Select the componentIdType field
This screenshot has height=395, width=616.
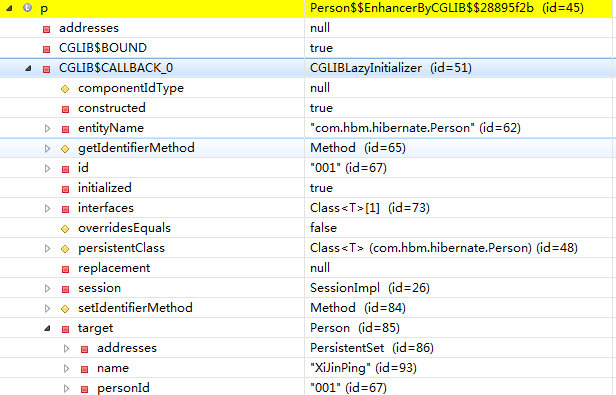coord(131,88)
